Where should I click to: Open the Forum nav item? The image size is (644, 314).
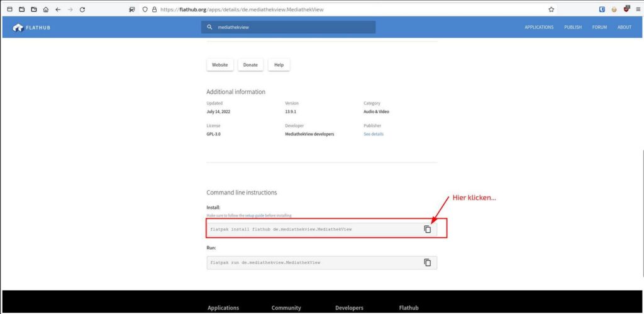click(599, 27)
